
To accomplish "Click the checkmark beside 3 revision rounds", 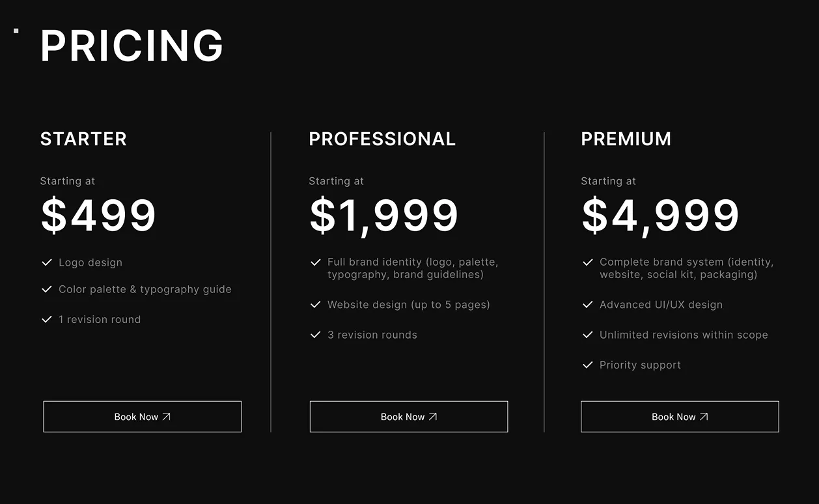I will tap(316, 335).
